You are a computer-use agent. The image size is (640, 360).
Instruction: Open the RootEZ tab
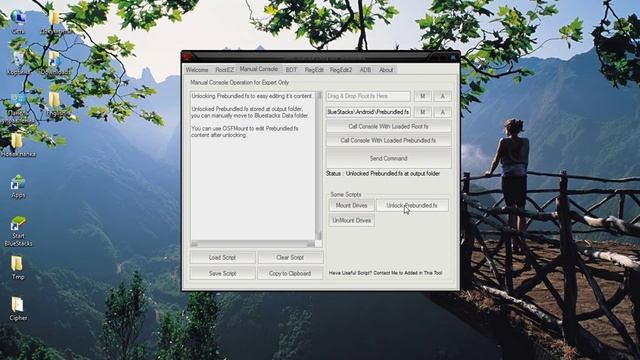point(224,70)
